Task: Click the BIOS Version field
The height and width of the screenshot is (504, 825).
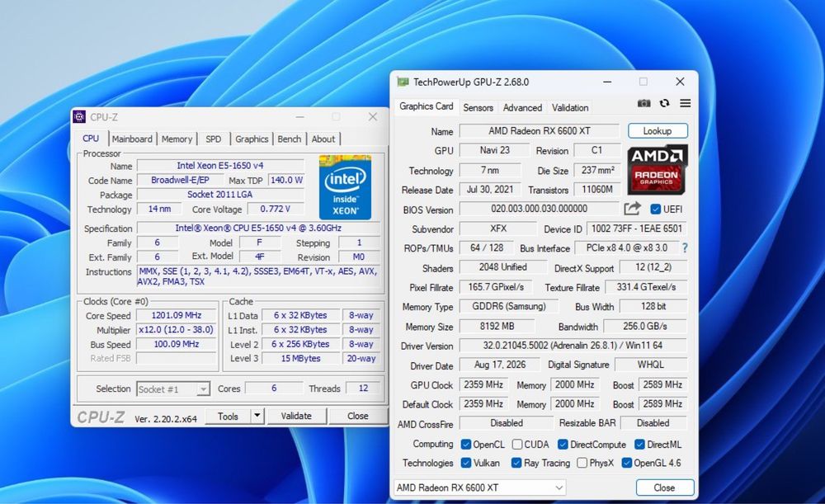Action: click(x=540, y=209)
